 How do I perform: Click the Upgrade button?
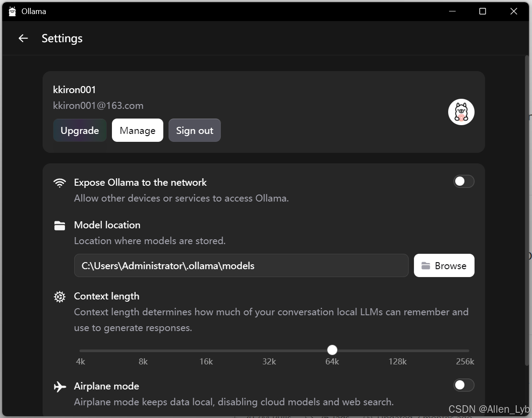(80, 130)
